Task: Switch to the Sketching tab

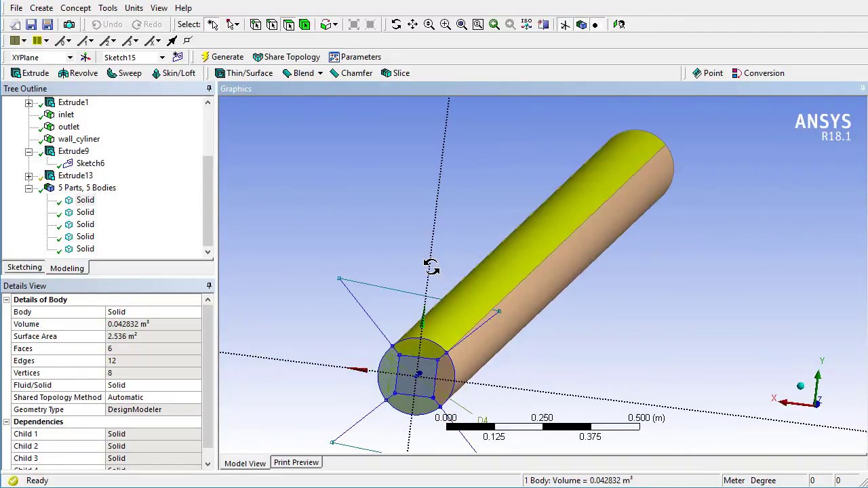Action: click(x=24, y=268)
